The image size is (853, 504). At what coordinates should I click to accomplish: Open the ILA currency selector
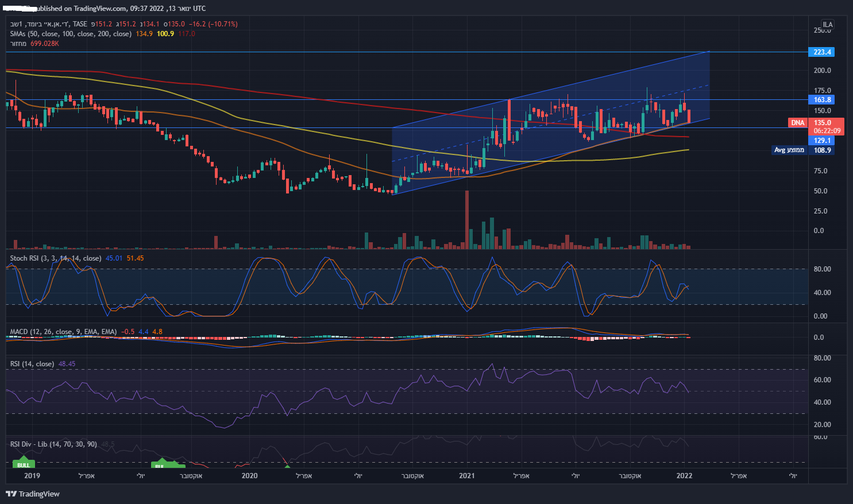(x=827, y=25)
